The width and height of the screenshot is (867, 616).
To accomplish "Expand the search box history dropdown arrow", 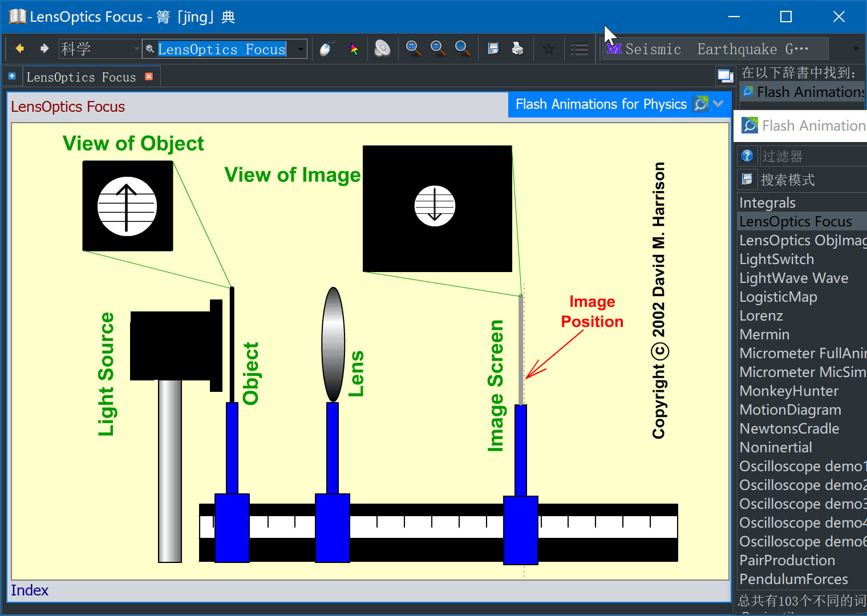I will click(301, 49).
